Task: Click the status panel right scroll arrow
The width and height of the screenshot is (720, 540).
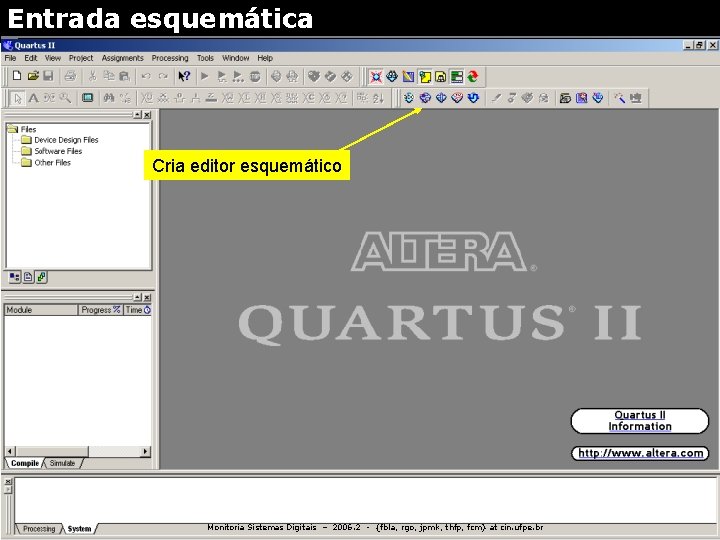Action: pos(146,451)
